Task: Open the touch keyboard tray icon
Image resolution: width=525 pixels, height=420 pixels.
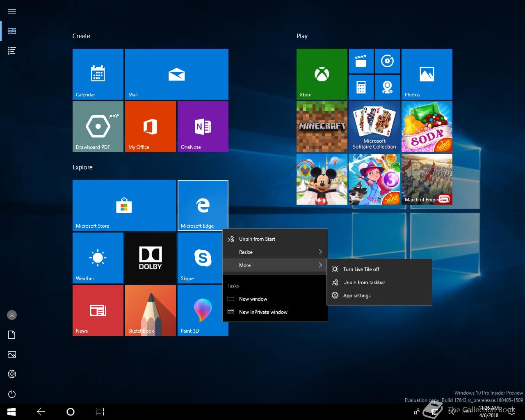Action: [x=467, y=412]
